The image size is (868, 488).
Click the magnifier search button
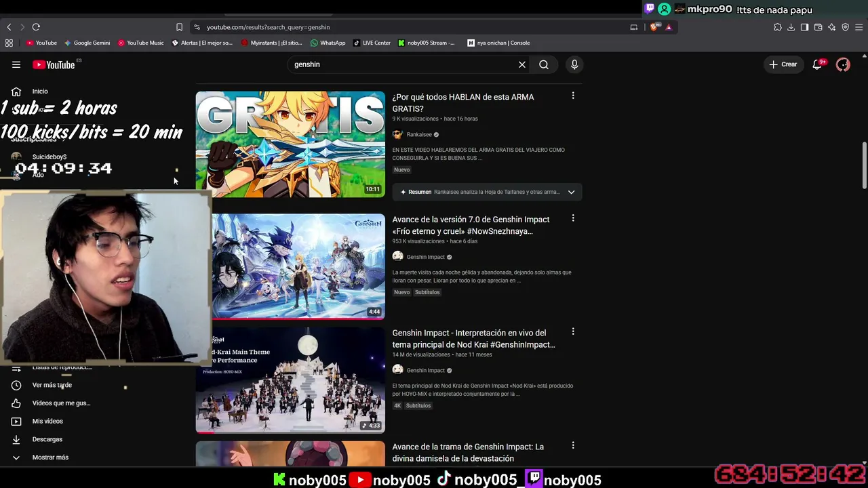coord(544,64)
